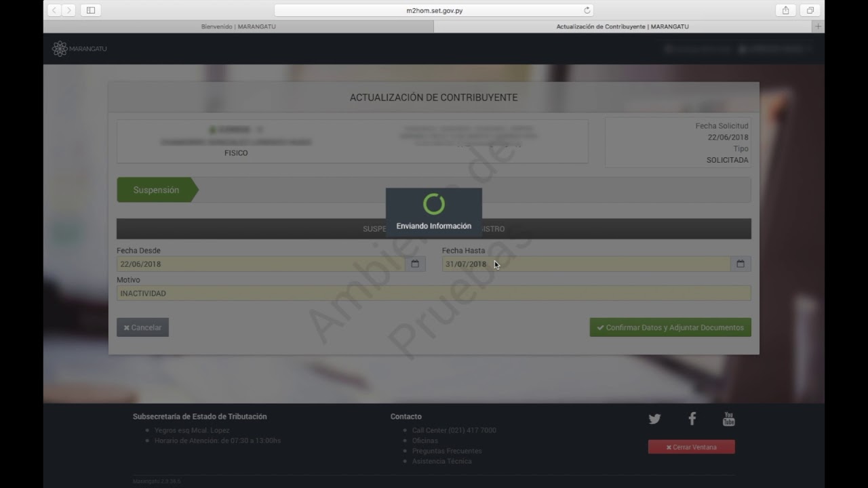The image size is (868, 488).
Task: Add a new tab with plus button
Action: tap(818, 26)
